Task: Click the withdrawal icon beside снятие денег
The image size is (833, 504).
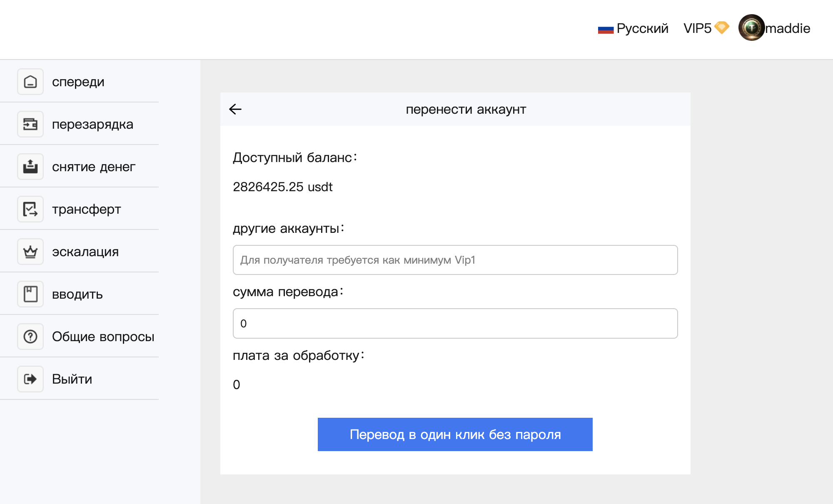Action: click(30, 167)
